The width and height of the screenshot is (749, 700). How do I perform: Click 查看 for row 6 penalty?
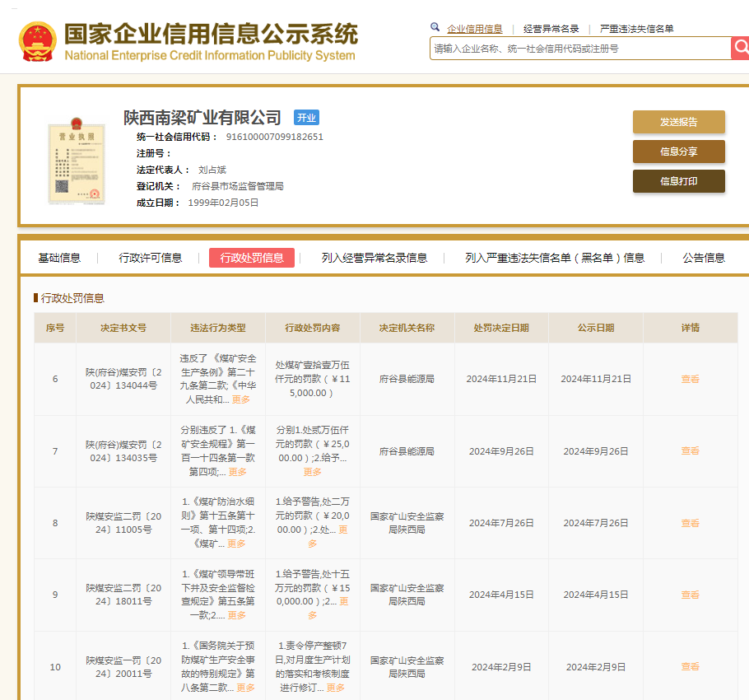coord(690,379)
